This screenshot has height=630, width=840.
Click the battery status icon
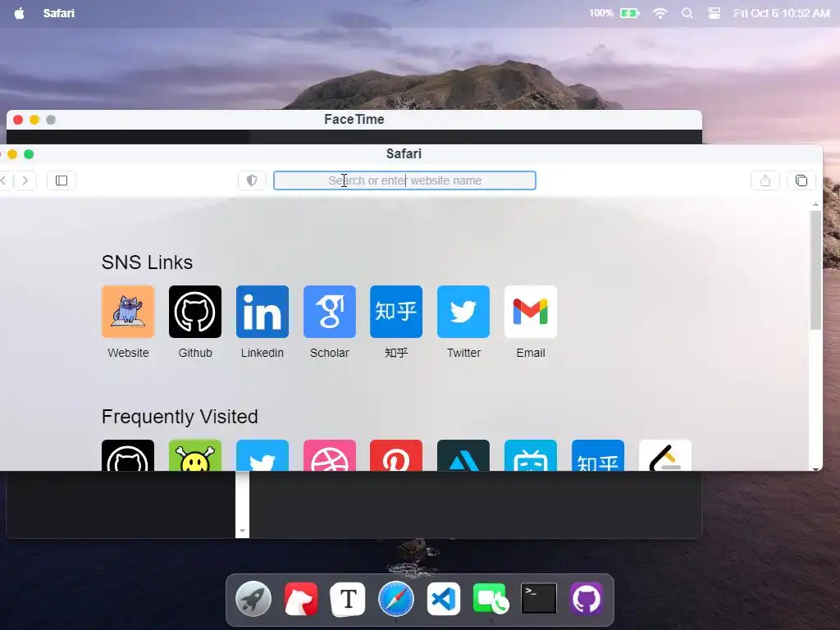pos(630,13)
